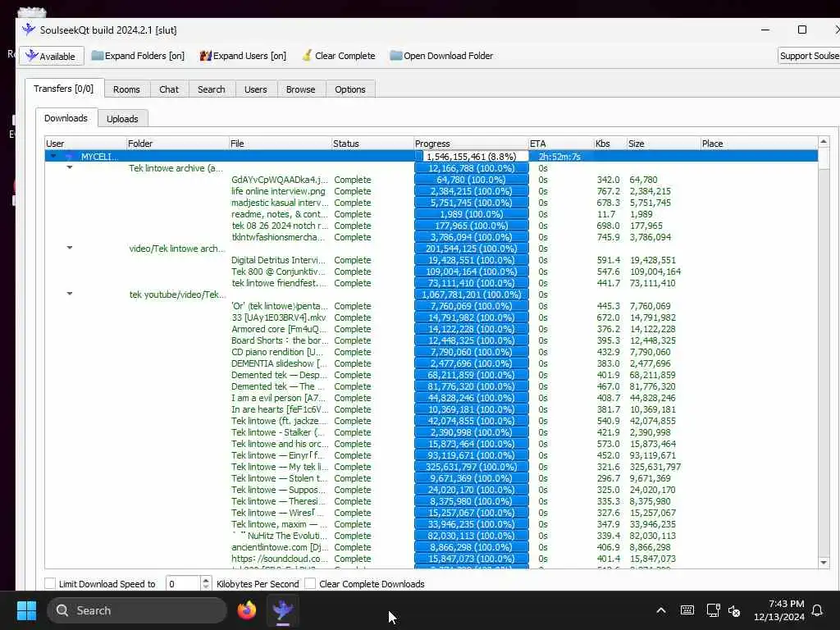Viewport: 840px width, 630px height.
Task: Click the download speed limit input field
Action: (x=183, y=583)
